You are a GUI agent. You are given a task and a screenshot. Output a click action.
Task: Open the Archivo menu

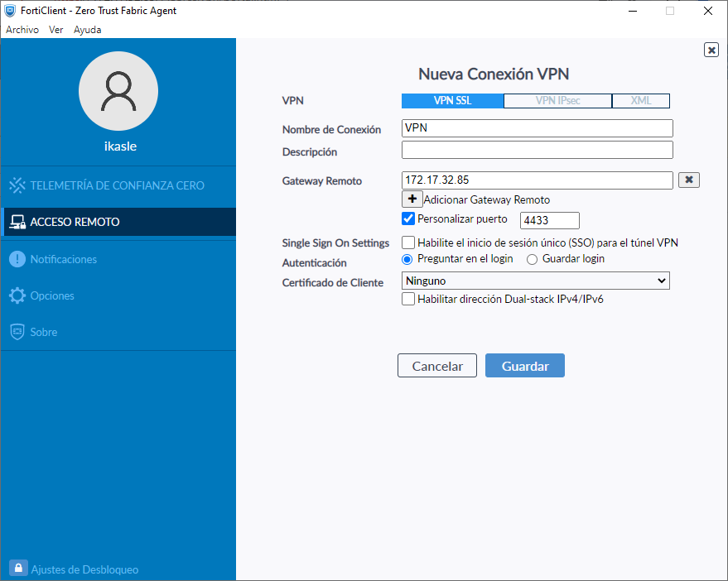[x=22, y=29]
